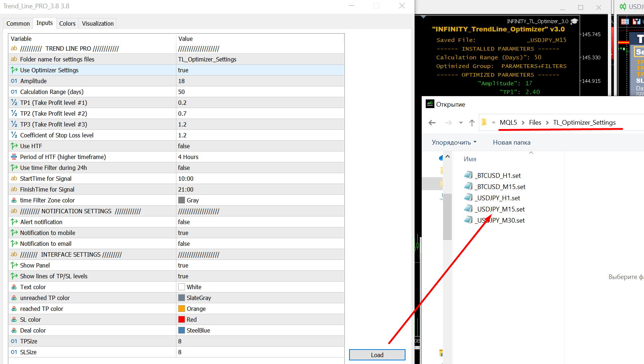Click Files in the address breadcrumb
644x364 pixels.
535,123
